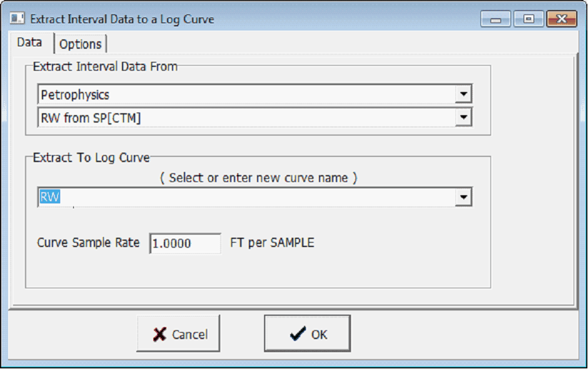Click inside the Curve Sample Rate field

[x=185, y=243]
